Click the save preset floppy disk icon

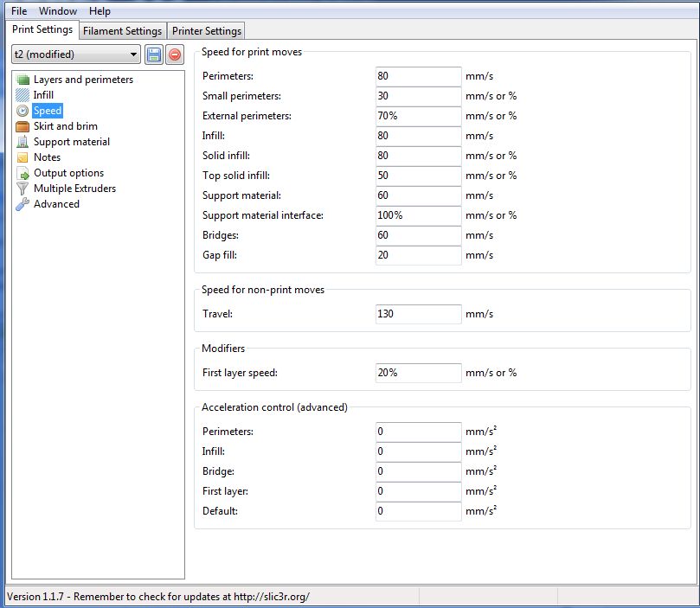coord(154,54)
